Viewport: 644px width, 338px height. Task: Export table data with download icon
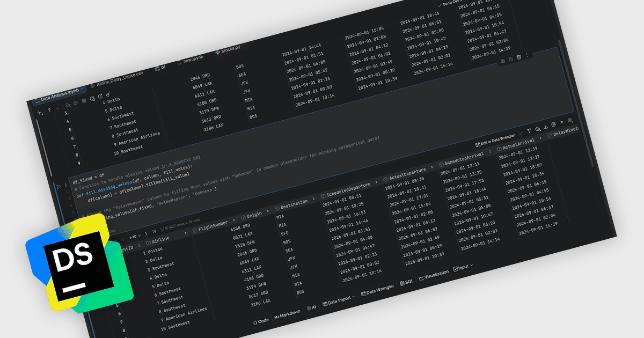point(546,127)
